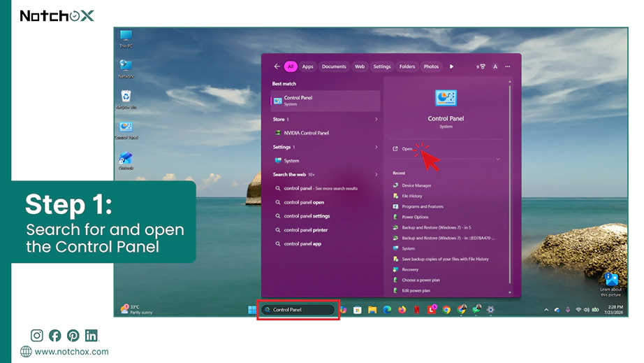Select the Recycle Bin desktop icon
This screenshot has height=363, width=644.
126,99
